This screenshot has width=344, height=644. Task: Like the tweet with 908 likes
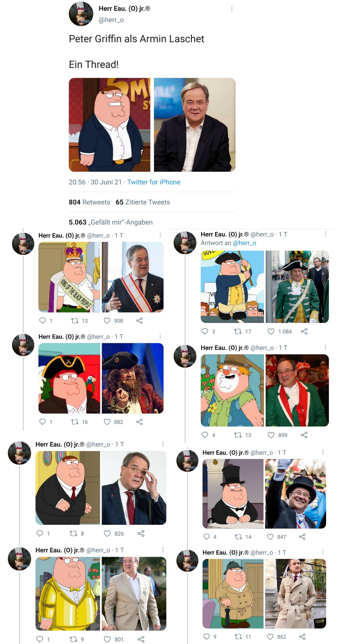tap(107, 321)
